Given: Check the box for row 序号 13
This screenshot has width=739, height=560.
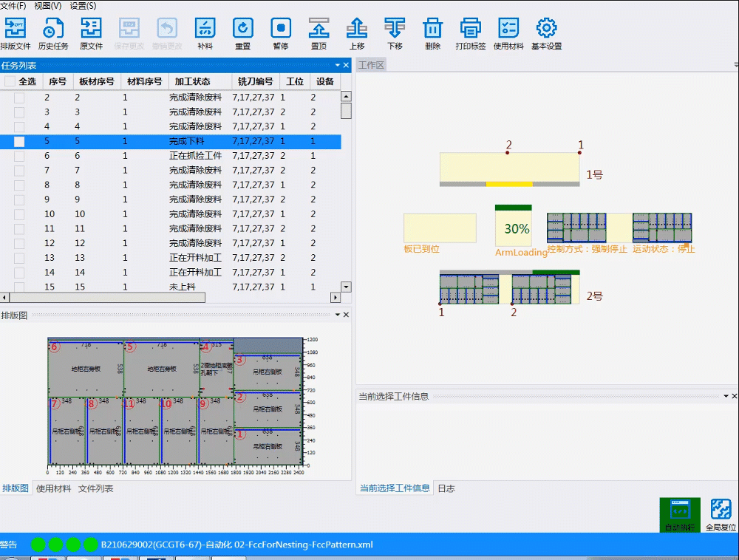Looking at the screenshot, I should [19, 258].
